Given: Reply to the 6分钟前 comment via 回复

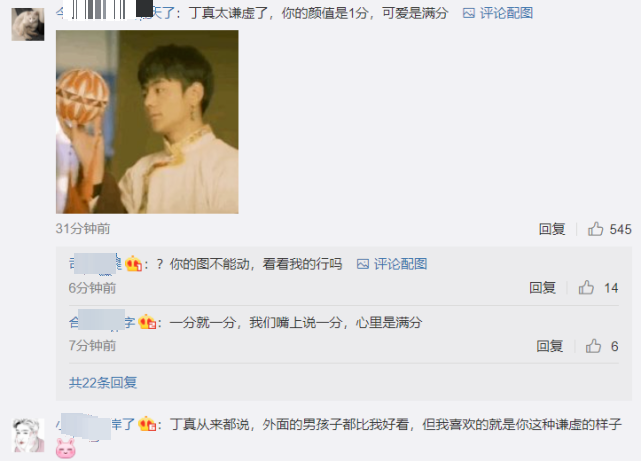Looking at the screenshot, I should tap(542, 288).
